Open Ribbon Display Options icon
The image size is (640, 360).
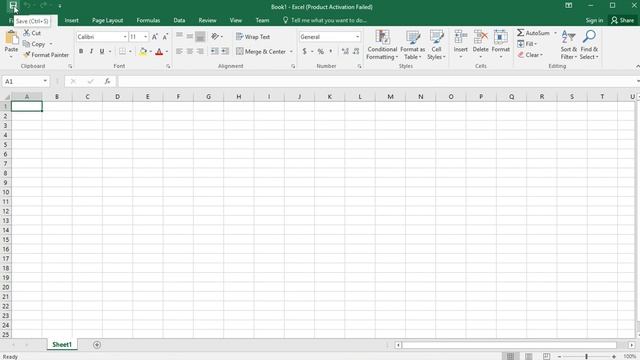click(x=569, y=6)
